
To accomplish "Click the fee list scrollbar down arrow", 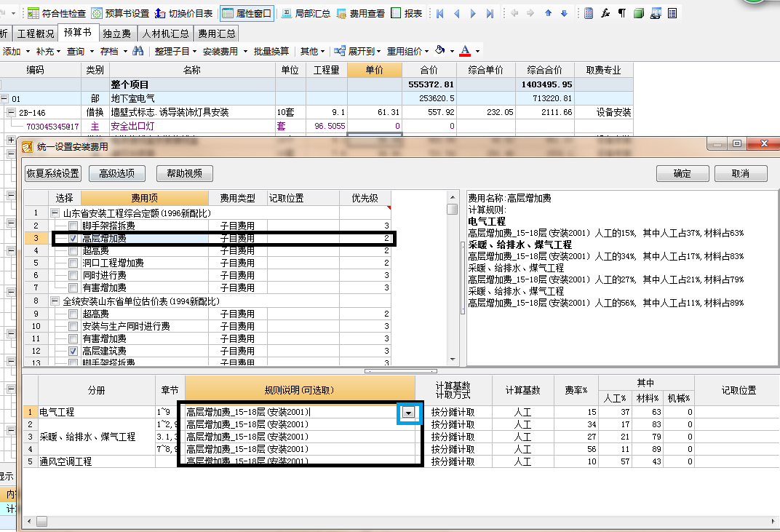I will (x=452, y=360).
